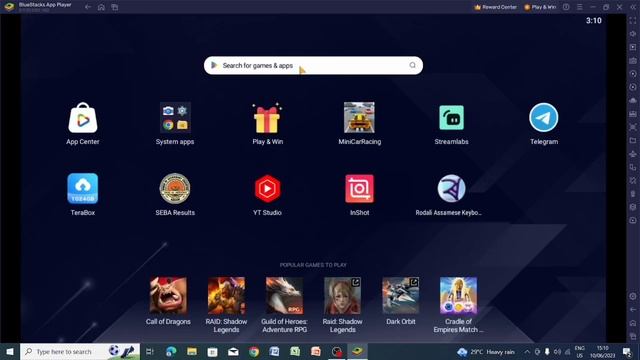Open the media player icon in side toolbar
Screen dimensions: 640x360
(633, 47)
